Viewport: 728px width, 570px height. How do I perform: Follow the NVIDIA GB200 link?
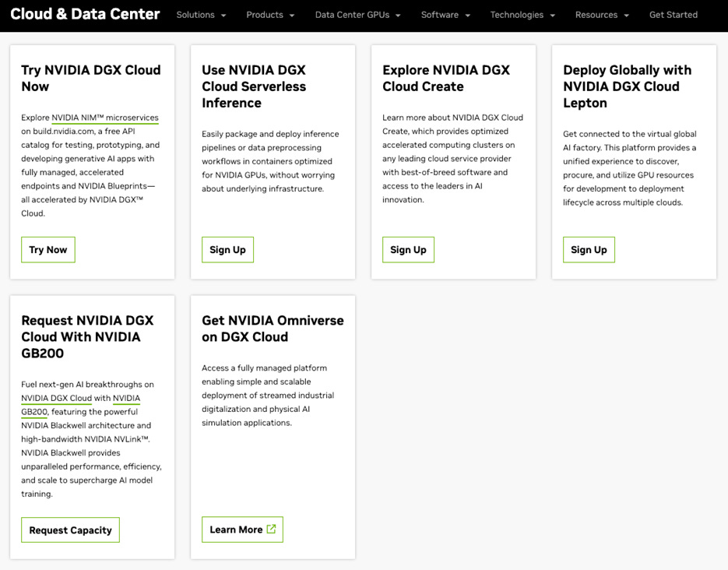coord(126,398)
